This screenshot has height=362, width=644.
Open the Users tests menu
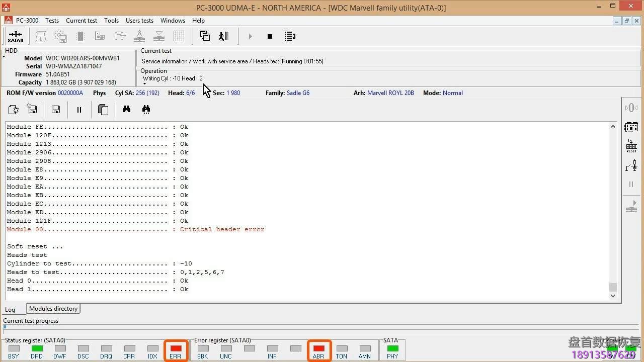pos(139,21)
